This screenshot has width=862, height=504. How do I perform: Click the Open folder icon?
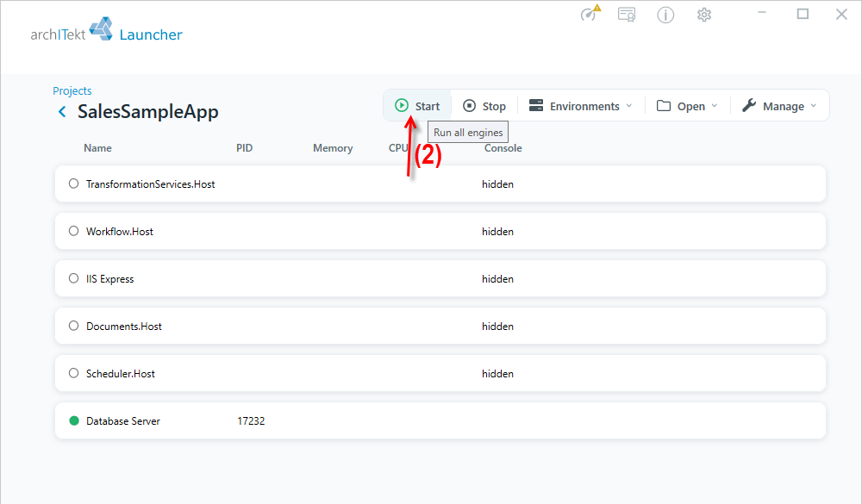664,105
